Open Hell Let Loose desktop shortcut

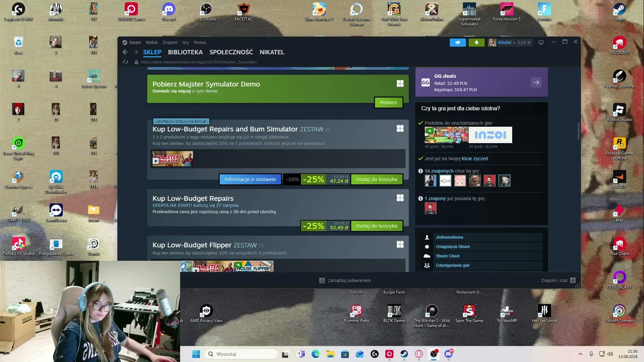pyautogui.click(x=544, y=314)
